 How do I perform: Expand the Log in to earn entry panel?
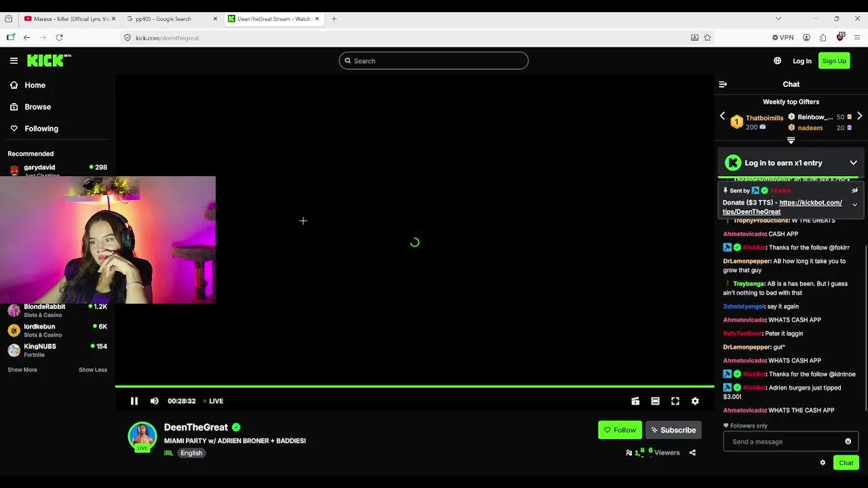853,163
